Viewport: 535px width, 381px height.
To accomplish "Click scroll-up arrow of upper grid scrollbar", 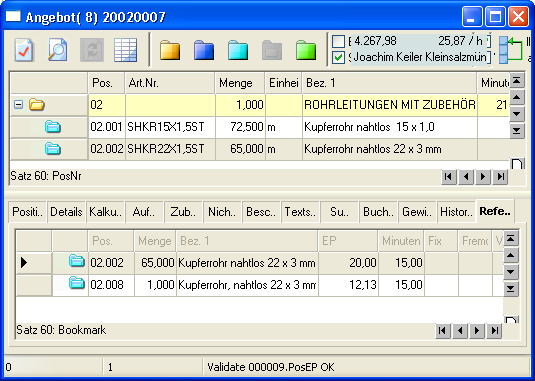I will tap(517, 98).
